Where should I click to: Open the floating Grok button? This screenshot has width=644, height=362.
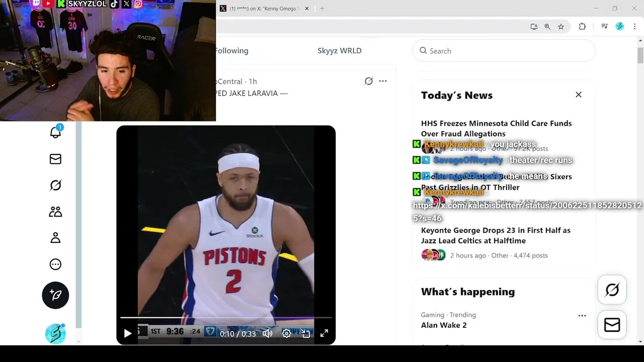[x=612, y=290]
